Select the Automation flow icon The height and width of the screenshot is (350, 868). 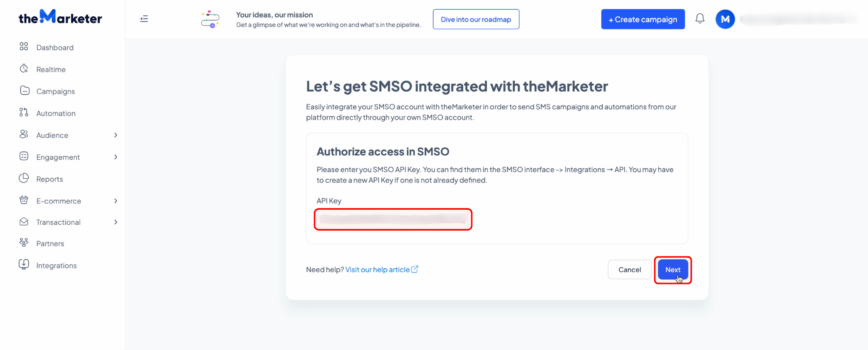(x=24, y=112)
